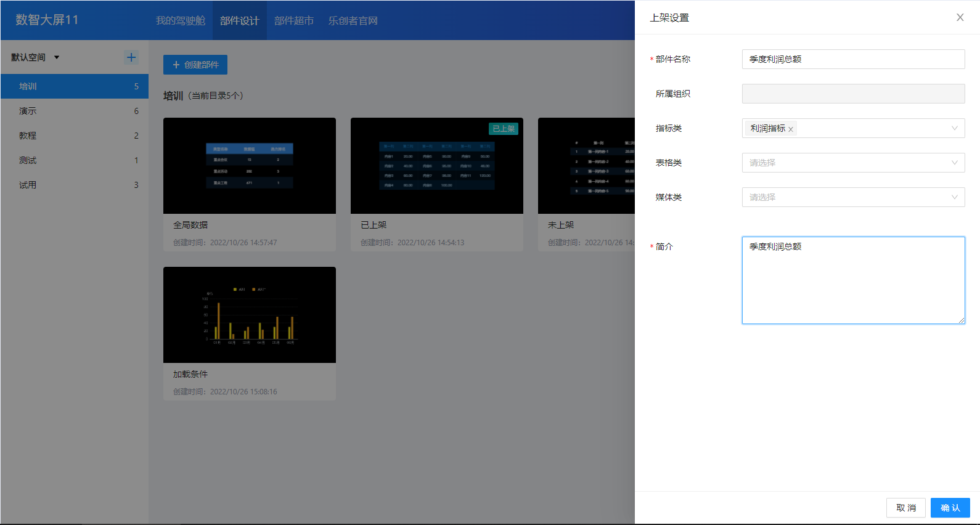Viewport: 980px width, 525px height.
Task: Click the 确认 button
Action: 950,508
